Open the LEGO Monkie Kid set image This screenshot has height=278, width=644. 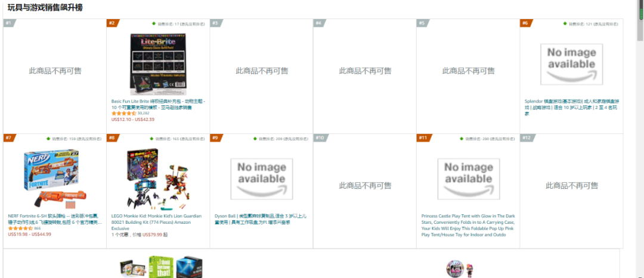pos(158,179)
